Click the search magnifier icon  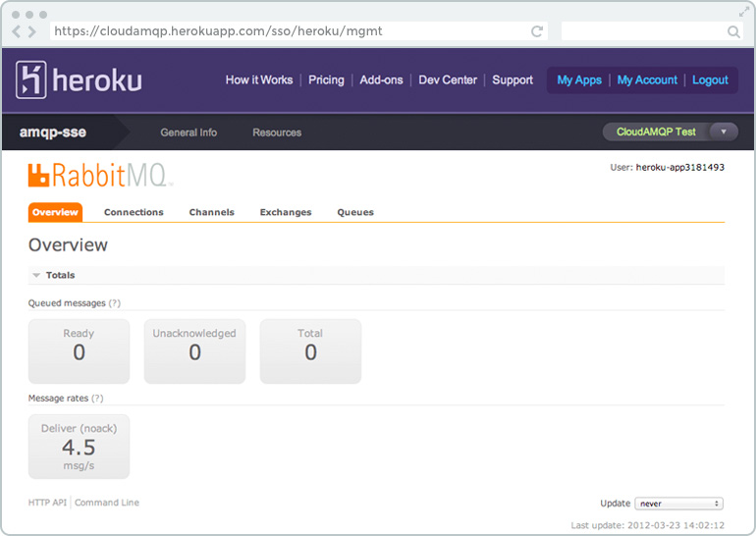pyautogui.click(x=733, y=31)
